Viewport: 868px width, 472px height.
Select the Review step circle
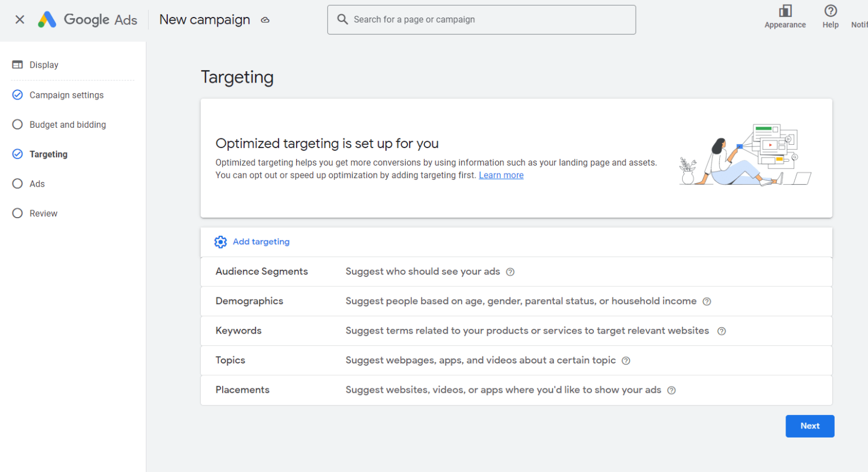17,213
